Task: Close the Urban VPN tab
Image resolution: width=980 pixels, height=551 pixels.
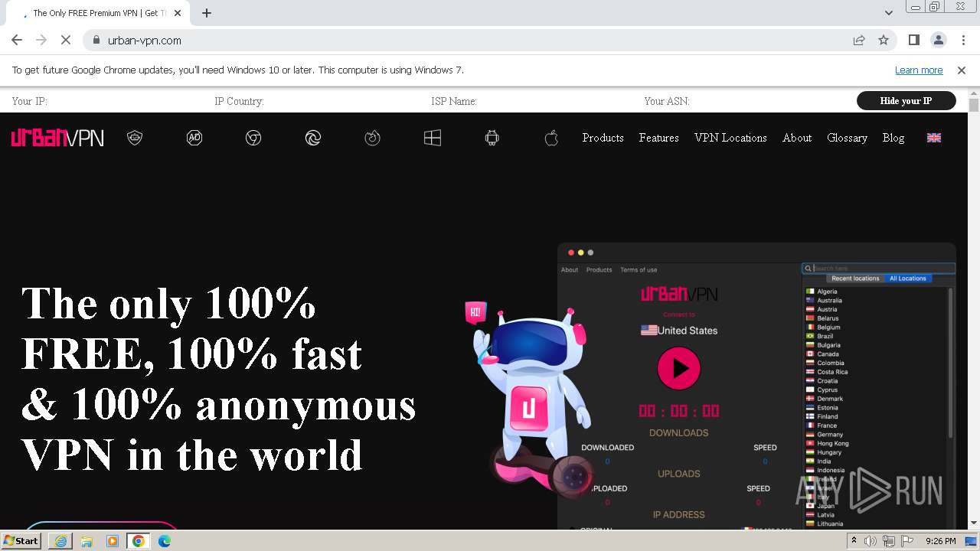Action: point(178,13)
